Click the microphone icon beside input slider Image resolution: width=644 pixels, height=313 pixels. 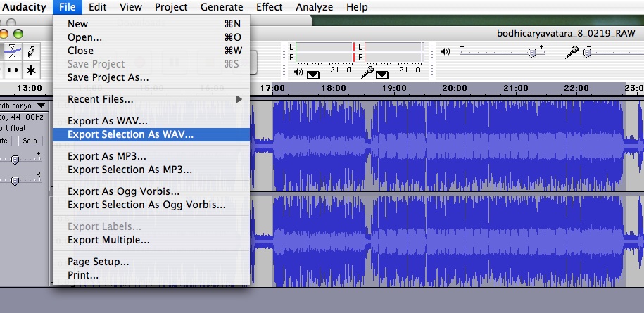(x=572, y=51)
